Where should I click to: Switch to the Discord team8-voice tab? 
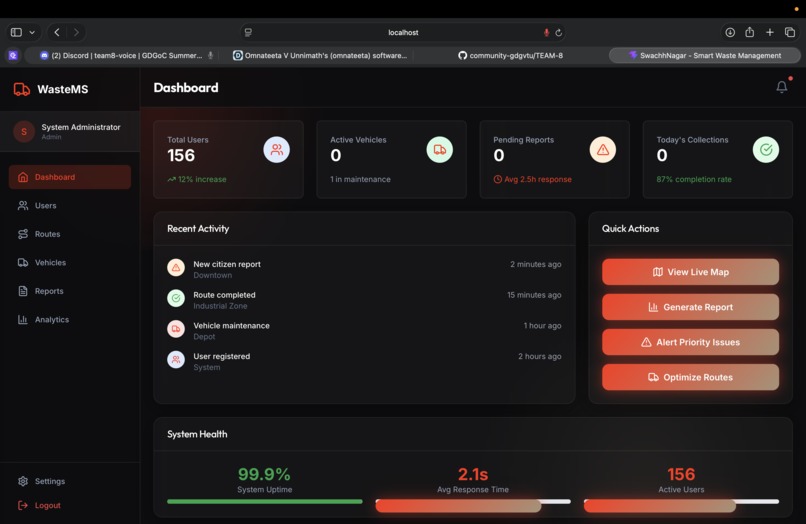pos(122,56)
